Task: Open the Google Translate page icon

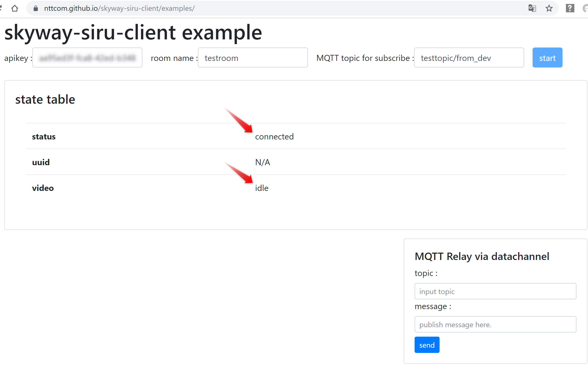Action: pyautogui.click(x=532, y=8)
